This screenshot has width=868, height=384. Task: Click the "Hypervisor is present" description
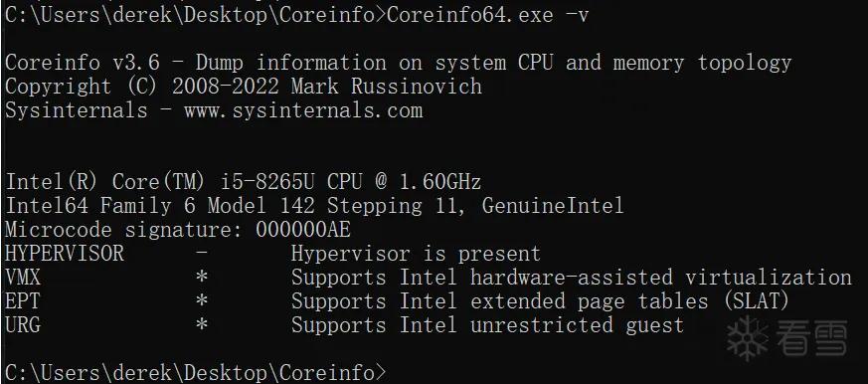[x=416, y=254]
